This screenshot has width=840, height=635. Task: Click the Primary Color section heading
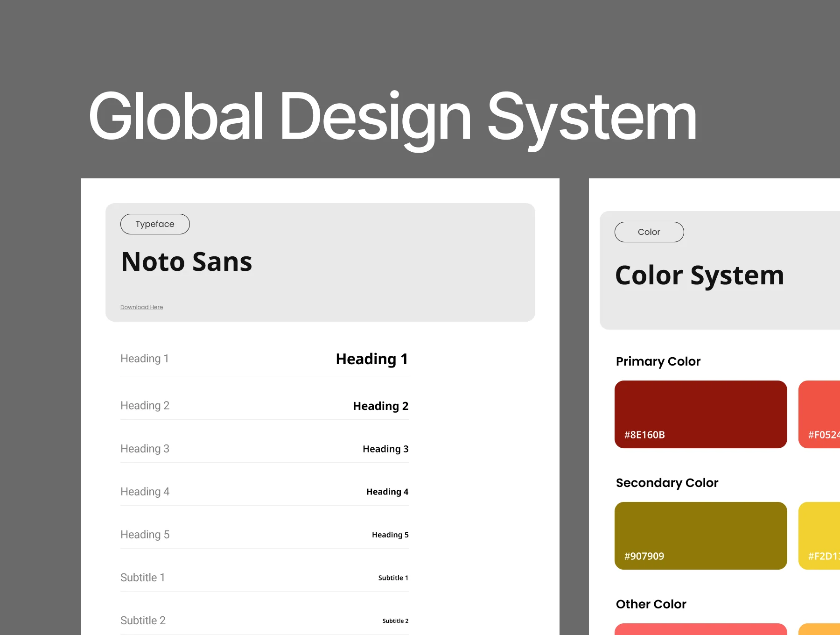(x=658, y=361)
